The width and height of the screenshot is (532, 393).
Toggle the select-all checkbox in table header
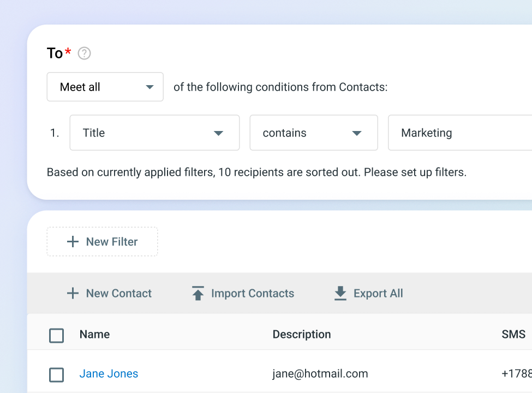click(x=57, y=335)
